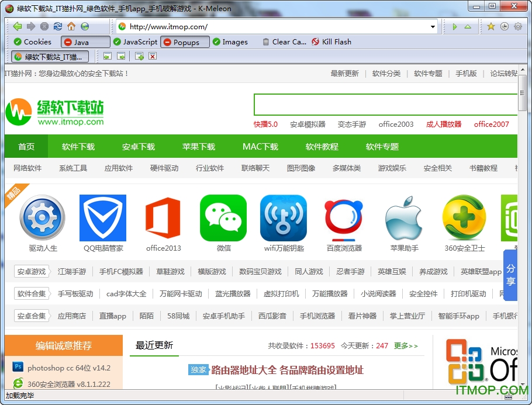Open the 软件教程 navigation item
This screenshot has height=405, width=532.
tap(322, 147)
